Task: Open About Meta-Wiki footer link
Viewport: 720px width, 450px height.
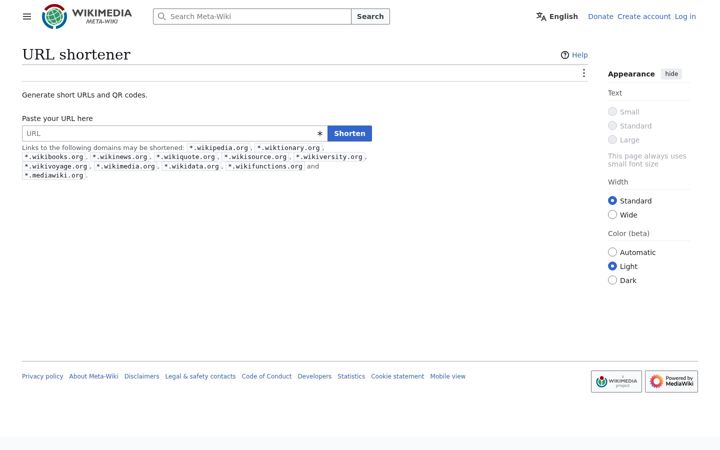Action: (93, 377)
